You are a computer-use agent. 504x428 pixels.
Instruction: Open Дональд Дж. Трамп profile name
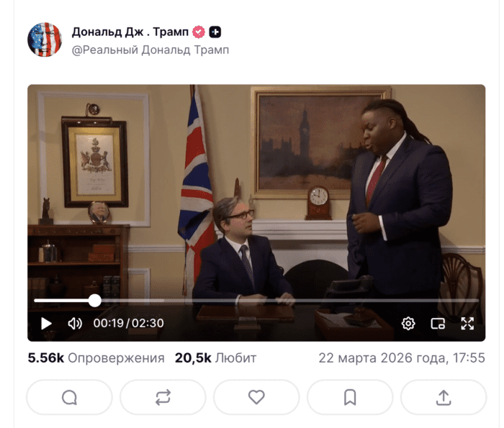tap(130, 32)
